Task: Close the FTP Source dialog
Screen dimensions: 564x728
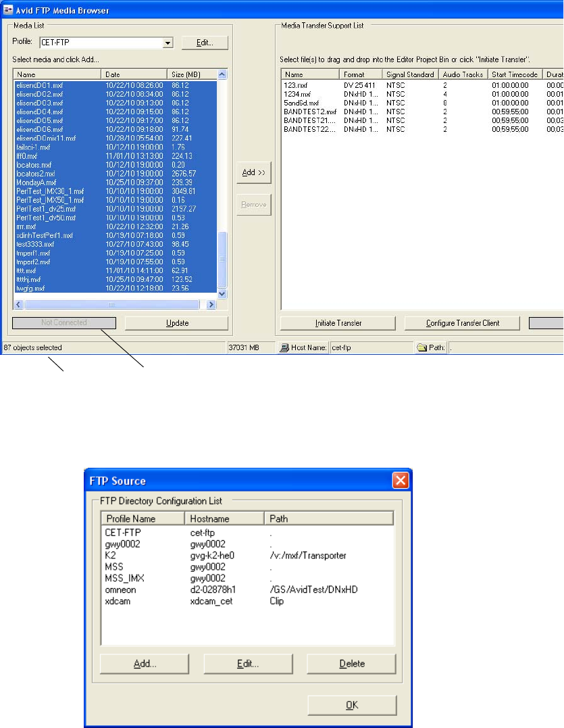Action: [x=401, y=480]
